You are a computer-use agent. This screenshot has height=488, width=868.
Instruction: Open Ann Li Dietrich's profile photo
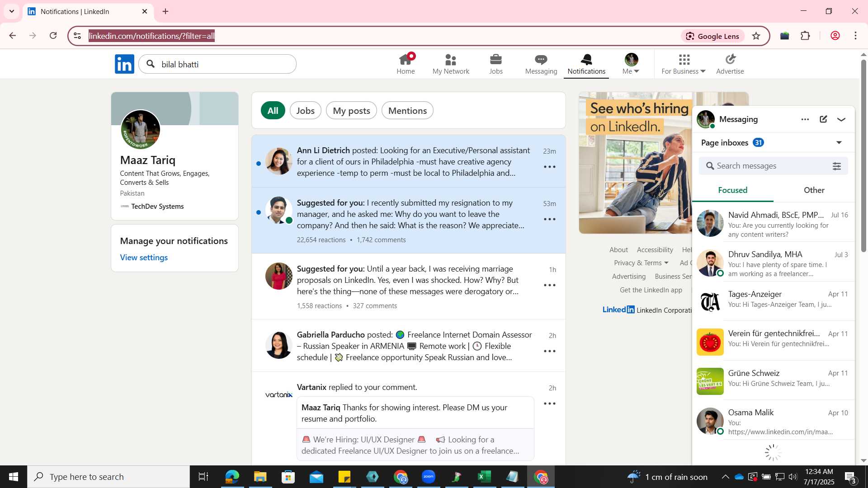click(x=279, y=161)
